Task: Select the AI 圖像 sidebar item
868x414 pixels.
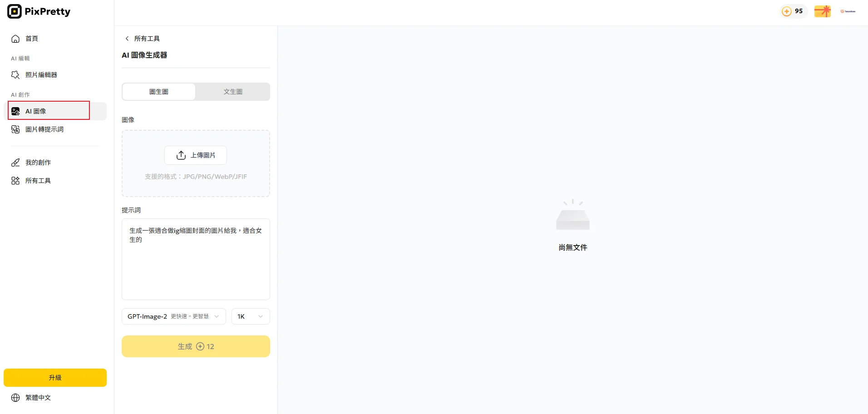Action: pyautogui.click(x=55, y=111)
